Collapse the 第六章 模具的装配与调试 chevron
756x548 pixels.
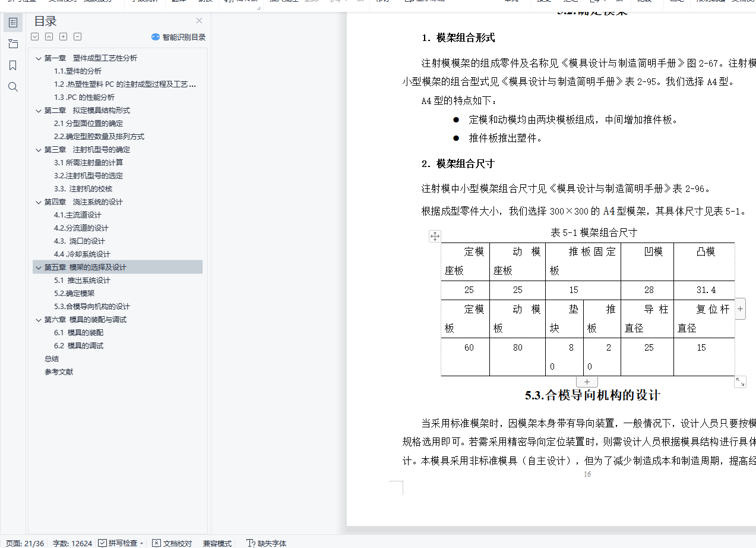(39, 320)
